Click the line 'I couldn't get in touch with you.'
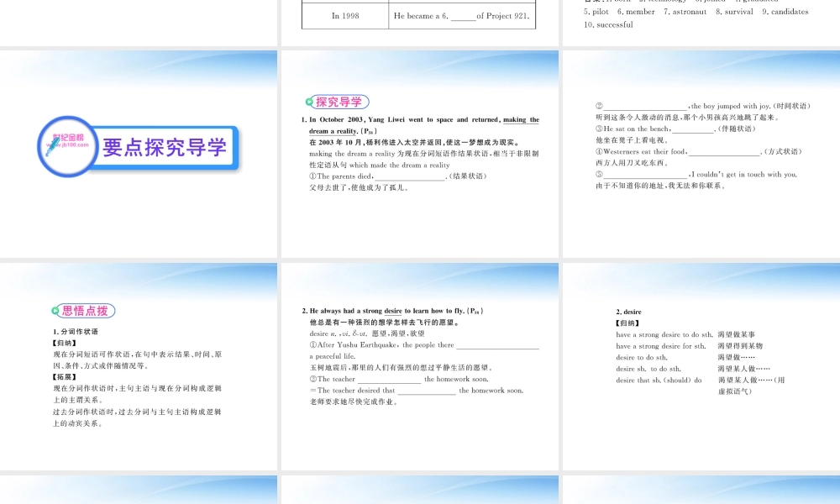 696,174
